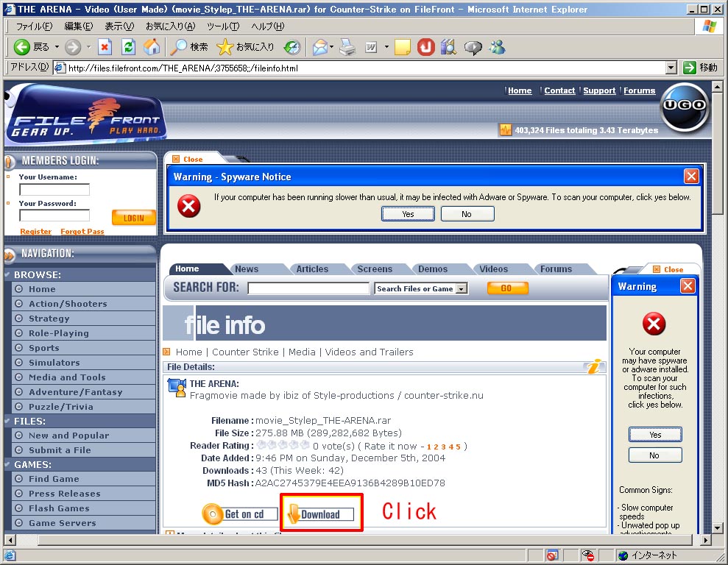The width and height of the screenshot is (728, 565).
Task: Switch to the Videos tab
Action: tap(493, 269)
